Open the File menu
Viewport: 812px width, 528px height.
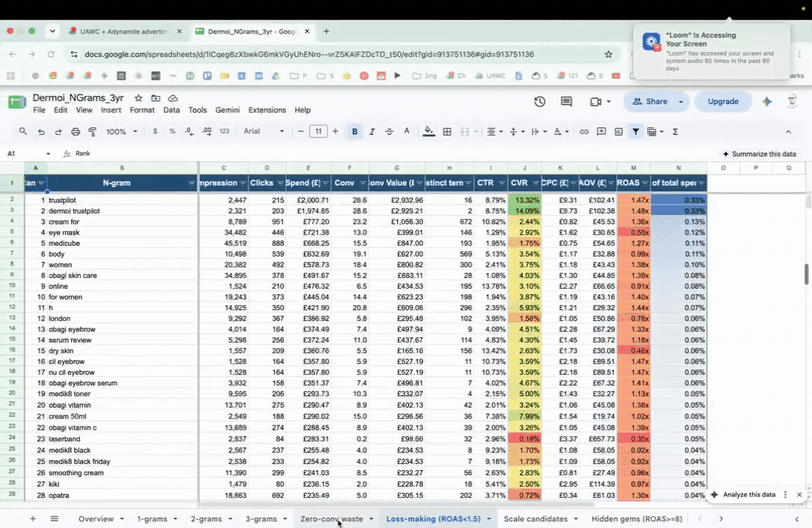39,110
